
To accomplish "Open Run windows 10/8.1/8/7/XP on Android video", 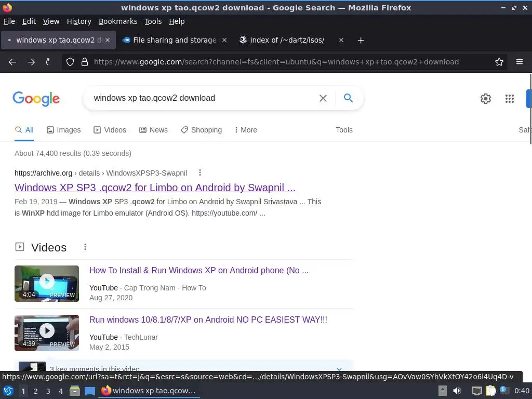I will [208, 320].
